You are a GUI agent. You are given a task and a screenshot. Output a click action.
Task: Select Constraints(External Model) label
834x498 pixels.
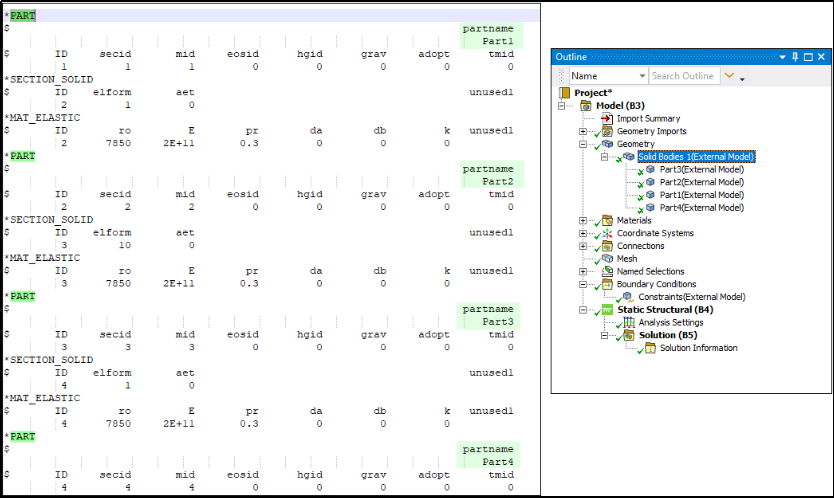pyautogui.click(x=691, y=297)
